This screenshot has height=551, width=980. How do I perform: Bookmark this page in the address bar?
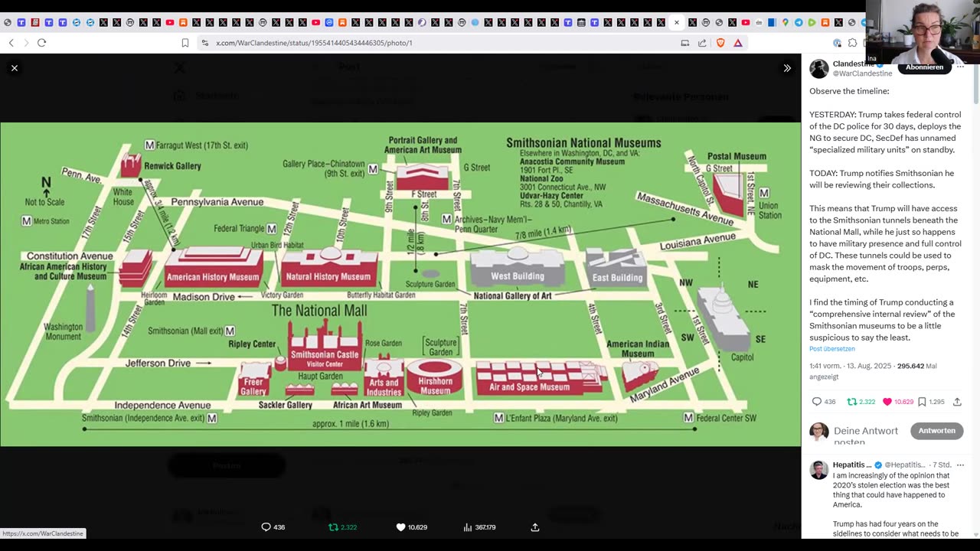(185, 43)
